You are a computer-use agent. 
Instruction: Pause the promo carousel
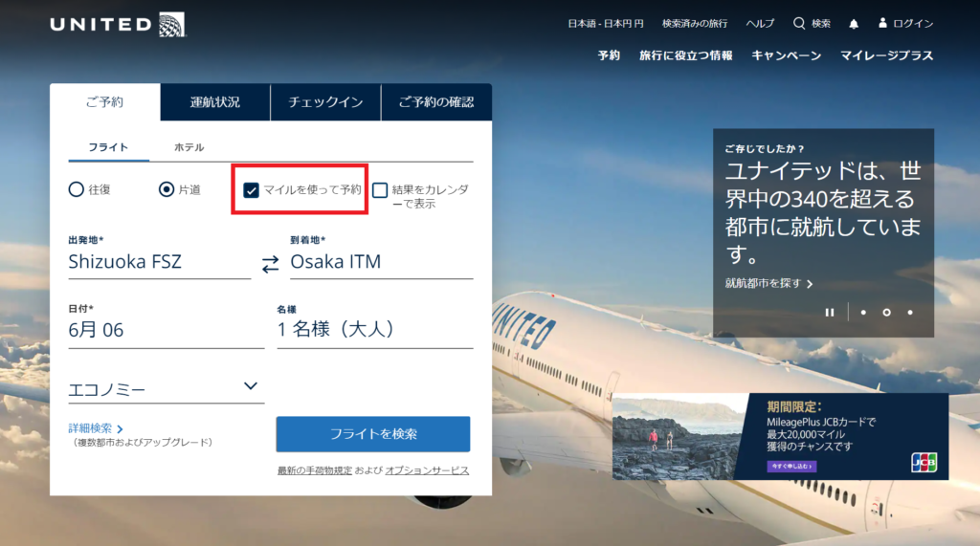(830, 312)
